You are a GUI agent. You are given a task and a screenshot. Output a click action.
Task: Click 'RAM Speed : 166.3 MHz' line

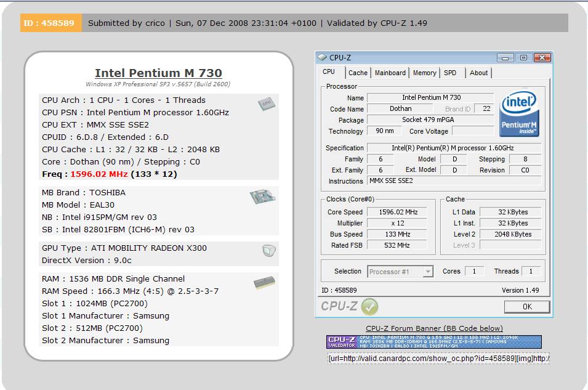point(130,291)
